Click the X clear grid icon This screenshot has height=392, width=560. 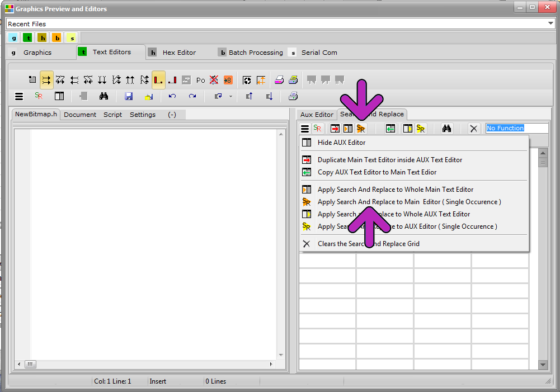click(x=474, y=129)
